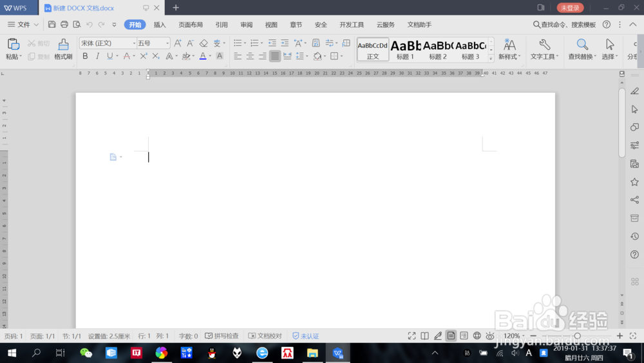Apply the 标题 2 style
Image resolution: width=644 pixels, height=363 pixels.
coord(438,50)
